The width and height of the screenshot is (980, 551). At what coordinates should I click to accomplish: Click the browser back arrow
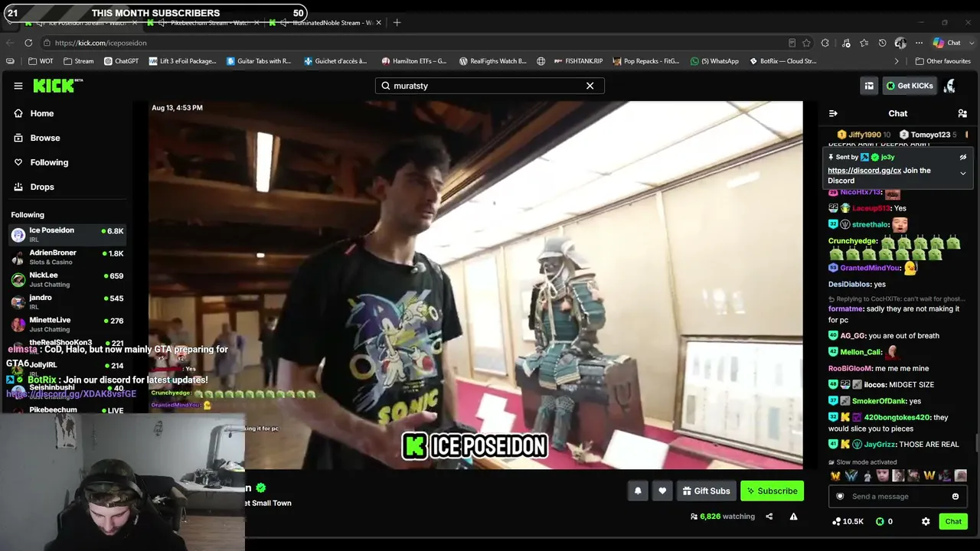[10, 43]
